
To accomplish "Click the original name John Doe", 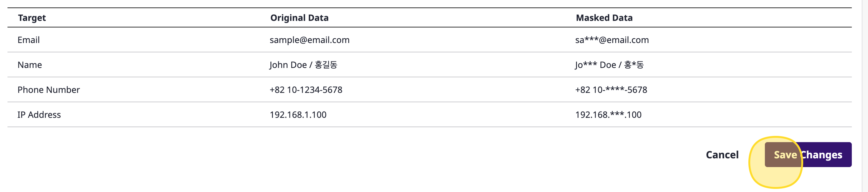I will tap(288, 65).
